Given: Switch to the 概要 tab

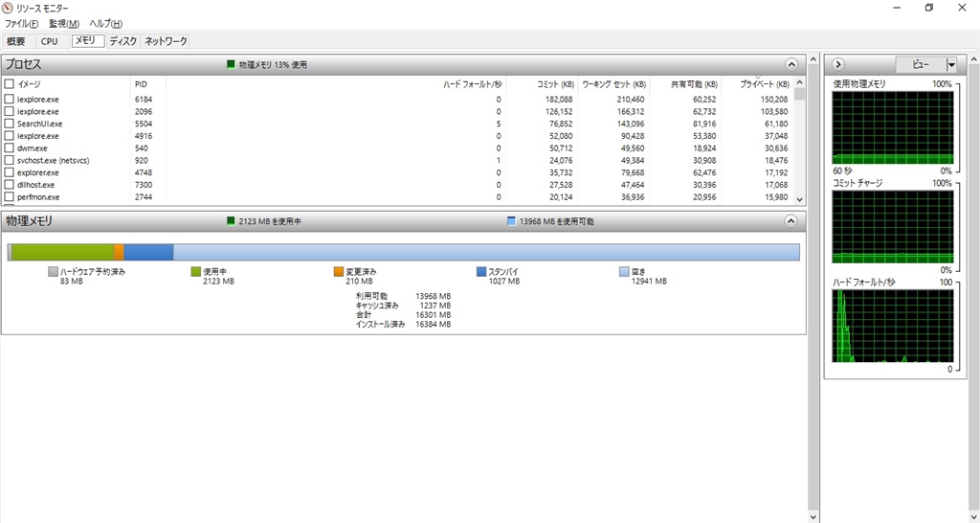Looking at the screenshot, I should [x=16, y=41].
